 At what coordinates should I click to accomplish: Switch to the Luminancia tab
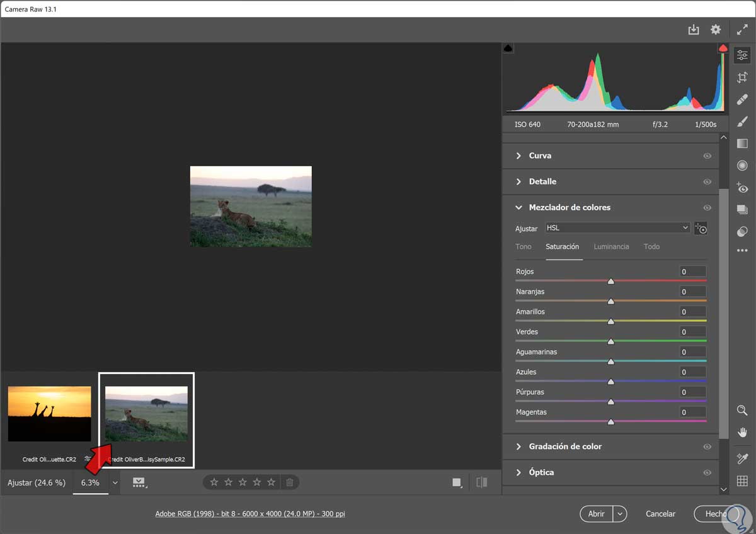pos(611,247)
